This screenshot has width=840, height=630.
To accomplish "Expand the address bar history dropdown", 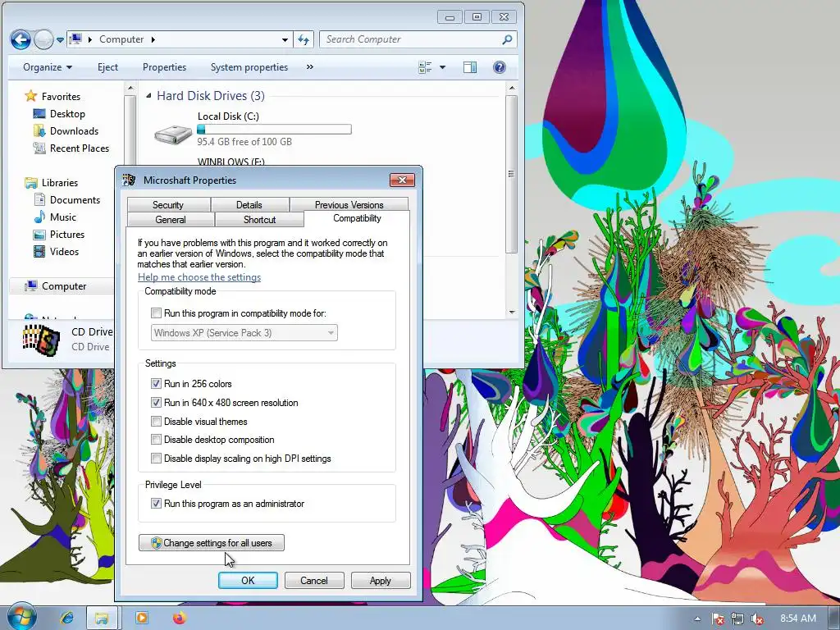I will click(x=285, y=39).
